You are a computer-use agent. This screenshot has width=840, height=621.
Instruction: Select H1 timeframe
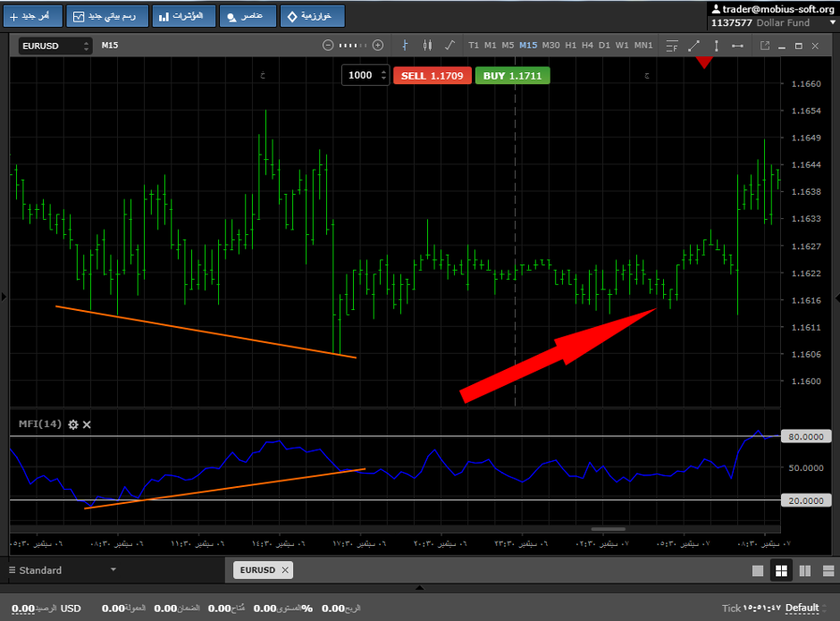coord(570,46)
